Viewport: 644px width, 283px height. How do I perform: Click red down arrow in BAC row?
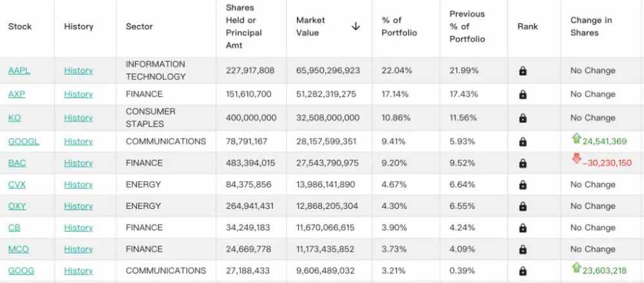(576, 159)
